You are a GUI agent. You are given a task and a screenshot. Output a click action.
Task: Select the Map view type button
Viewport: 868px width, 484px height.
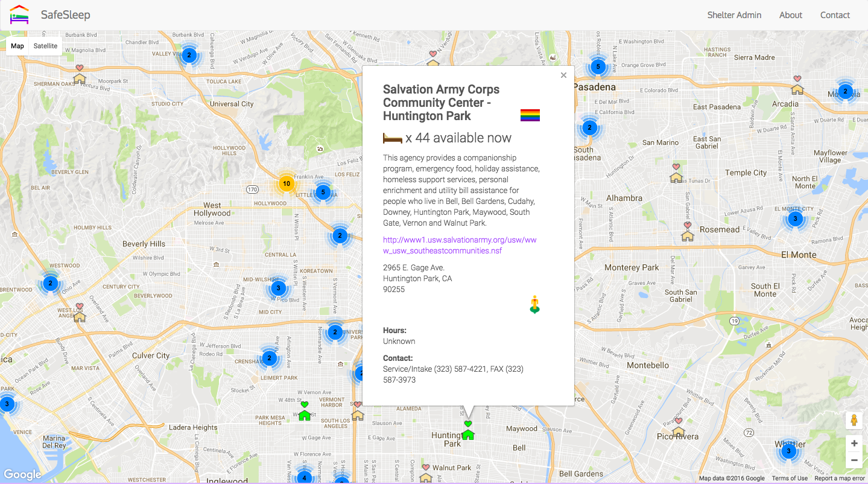(17, 46)
